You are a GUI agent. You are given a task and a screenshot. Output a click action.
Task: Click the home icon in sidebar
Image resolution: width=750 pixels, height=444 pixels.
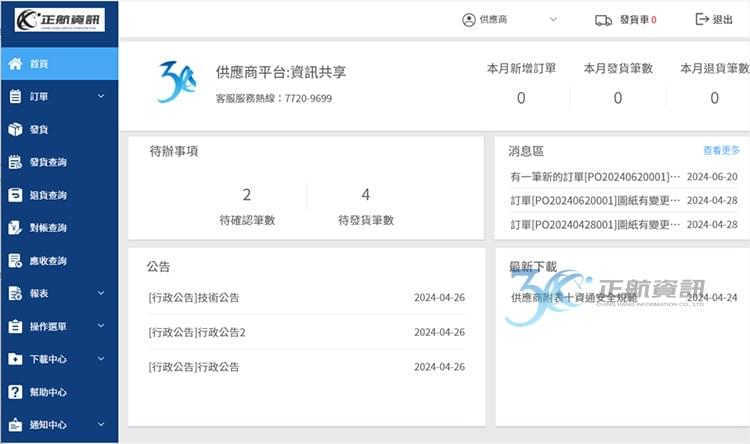(x=15, y=64)
